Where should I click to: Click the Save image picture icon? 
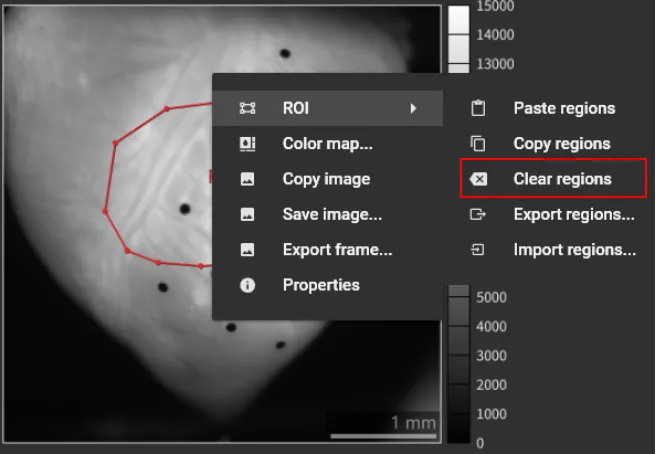coord(247,215)
